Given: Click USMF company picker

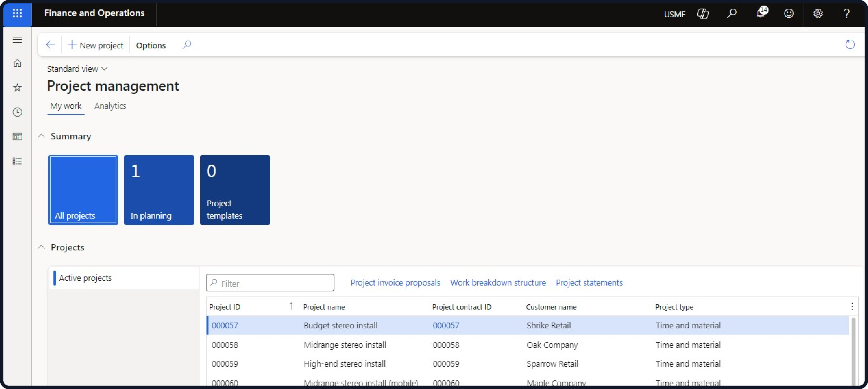Looking at the screenshot, I should click(x=674, y=14).
